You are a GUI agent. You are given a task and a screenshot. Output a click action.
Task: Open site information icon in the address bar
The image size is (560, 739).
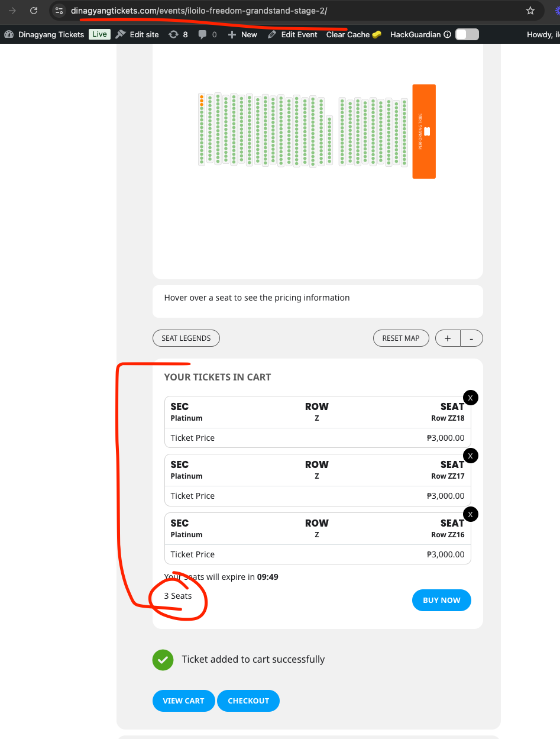(x=59, y=11)
